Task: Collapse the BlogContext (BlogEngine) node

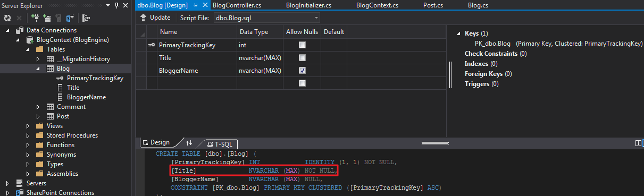Action: click(x=18, y=40)
